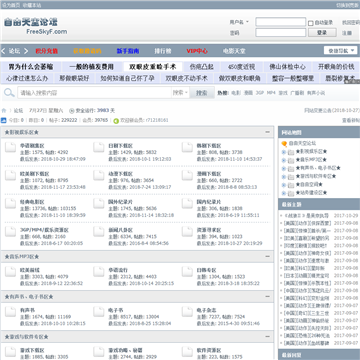Click the blue statistics icon before 今日
This screenshot has width=360, height=360.
pyautogui.click(x=4, y=120)
